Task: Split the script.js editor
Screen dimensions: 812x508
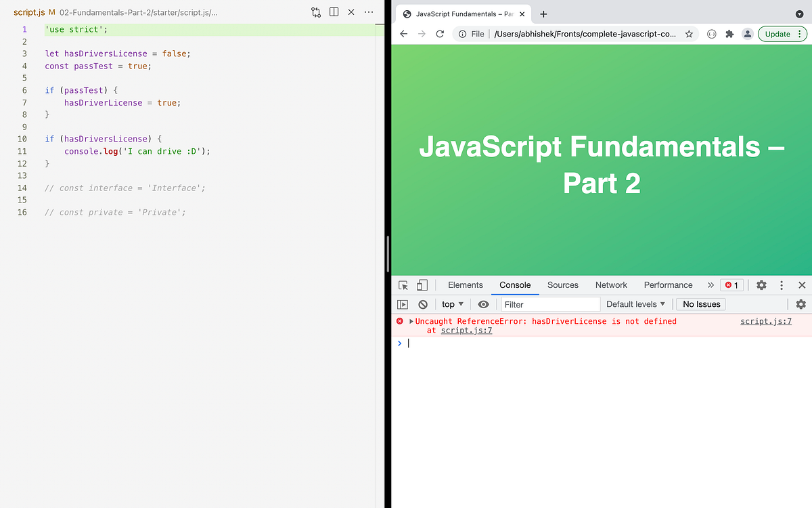Action: (333, 12)
